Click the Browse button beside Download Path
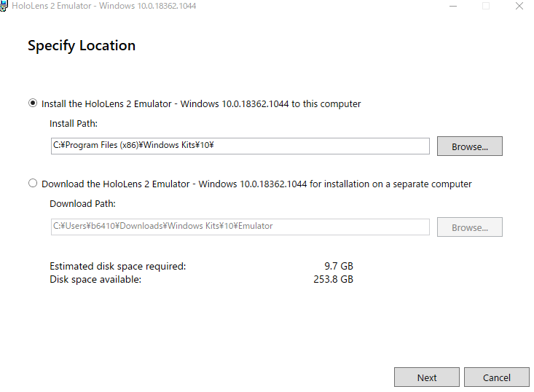Image resolution: width=534 pixels, height=392 pixels. pyautogui.click(x=470, y=227)
